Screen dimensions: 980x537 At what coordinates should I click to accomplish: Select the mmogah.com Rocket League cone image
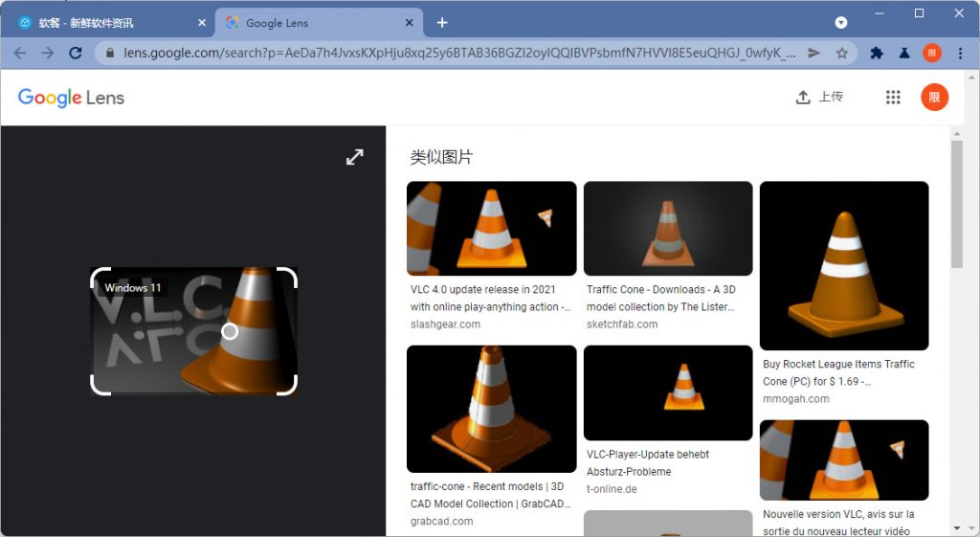[843, 265]
